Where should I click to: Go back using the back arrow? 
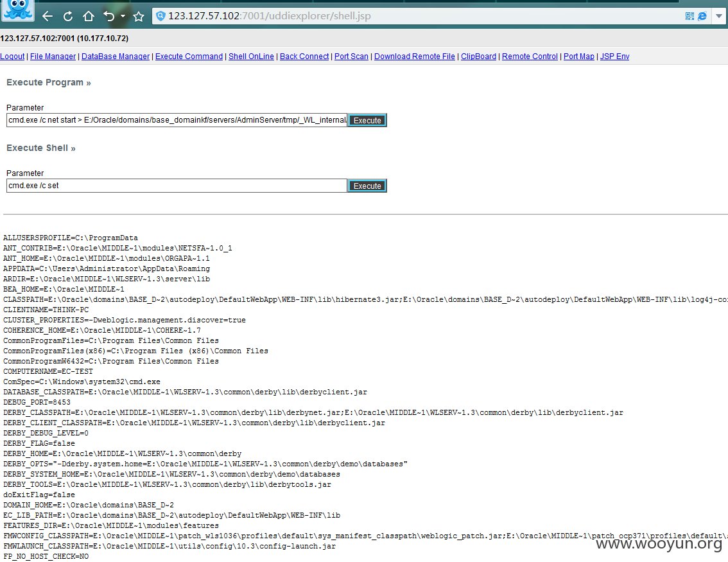(48, 16)
